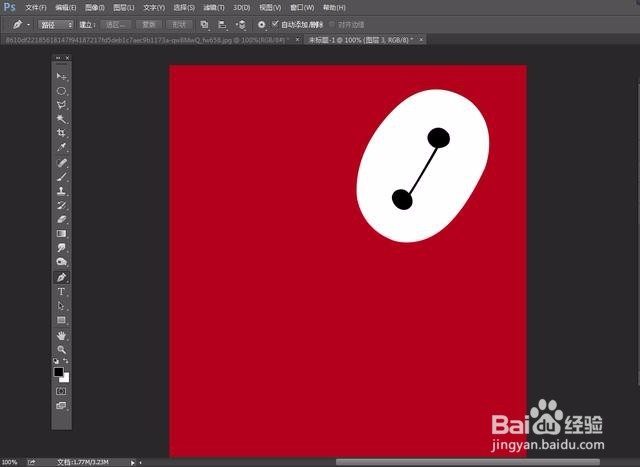This screenshot has width=640, height=467.
Task: Open the 滤镜(T) menu
Action: (x=214, y=8)
